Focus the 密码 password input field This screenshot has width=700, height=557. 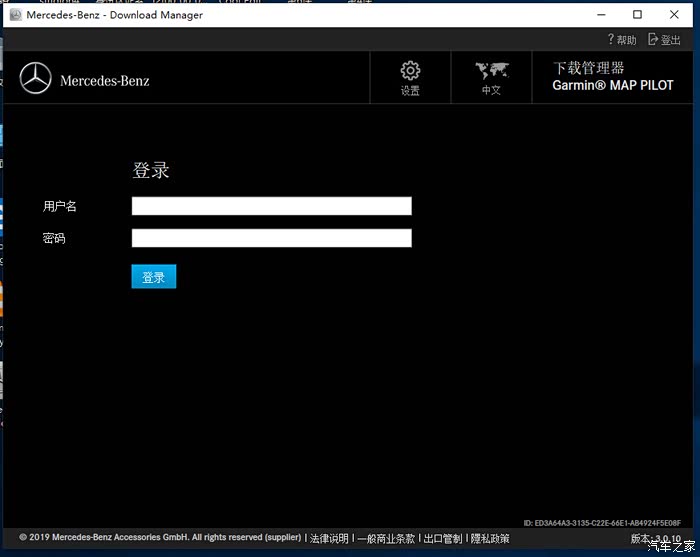[x=271, y=238]
